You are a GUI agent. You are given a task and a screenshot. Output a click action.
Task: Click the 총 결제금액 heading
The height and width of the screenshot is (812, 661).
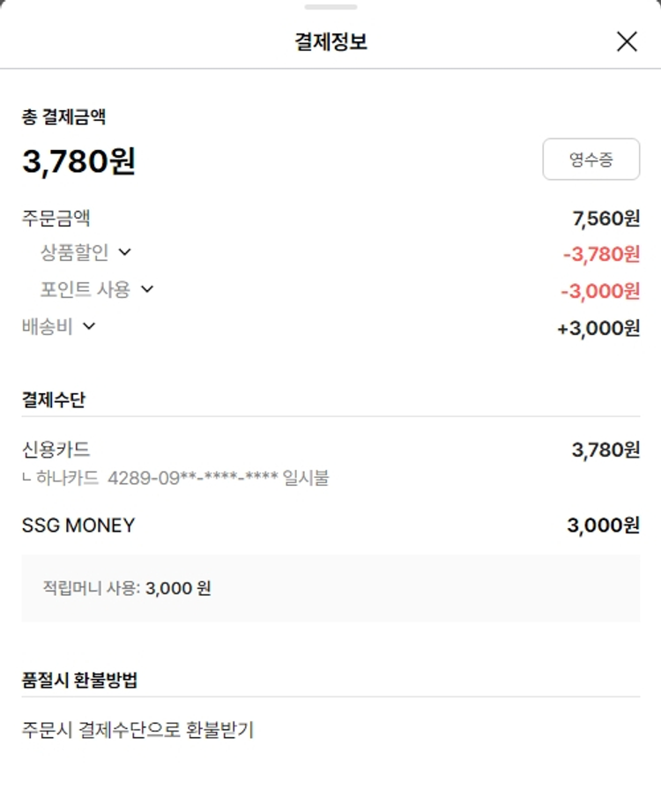[64, 116]
